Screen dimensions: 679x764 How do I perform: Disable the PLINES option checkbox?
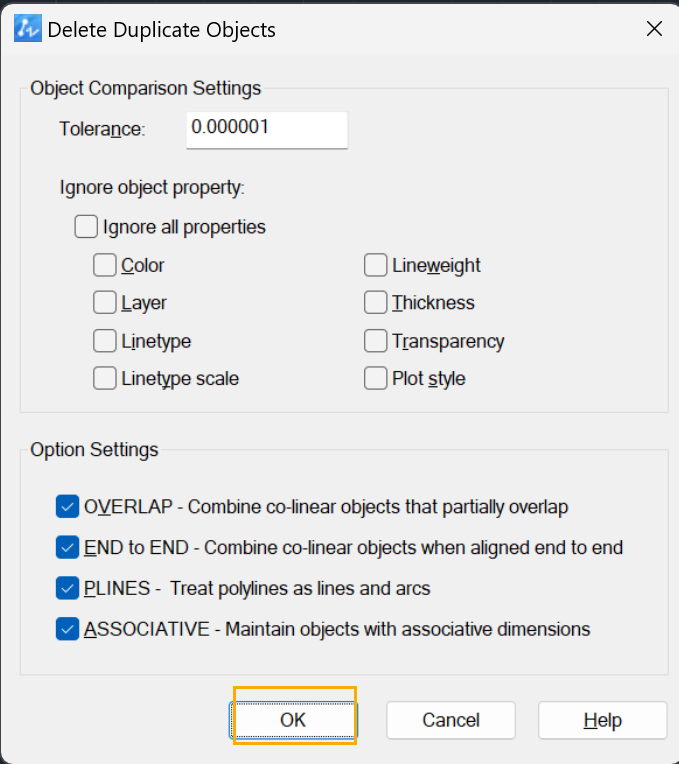coord(67,588)
